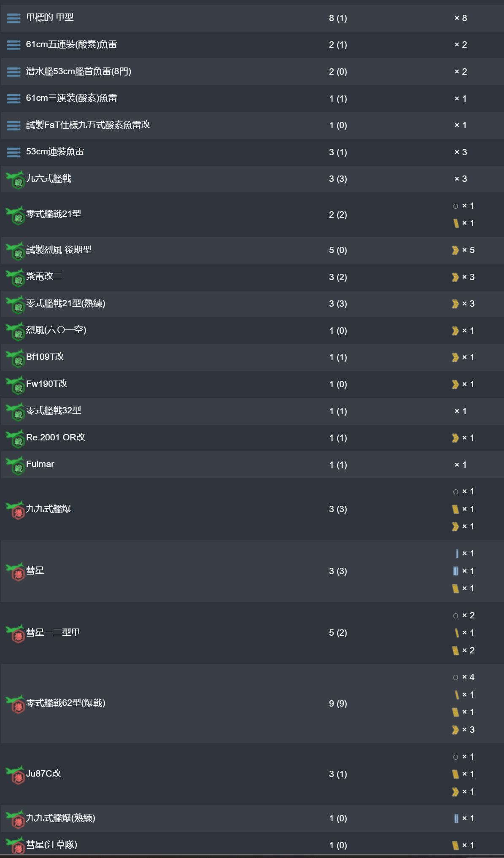Click the bomber icon for 彗星(江草隊)
The image size is (504, 858).
tap(16, 845)
